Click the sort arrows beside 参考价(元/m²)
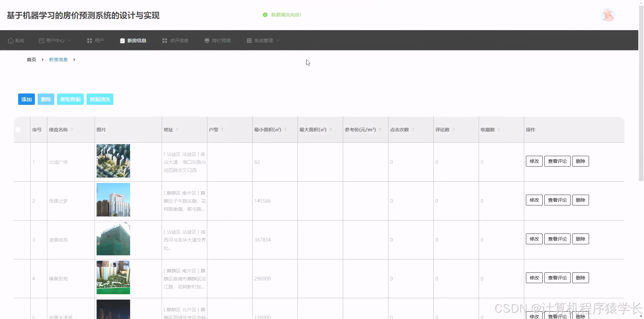 (x=380, y=130)
